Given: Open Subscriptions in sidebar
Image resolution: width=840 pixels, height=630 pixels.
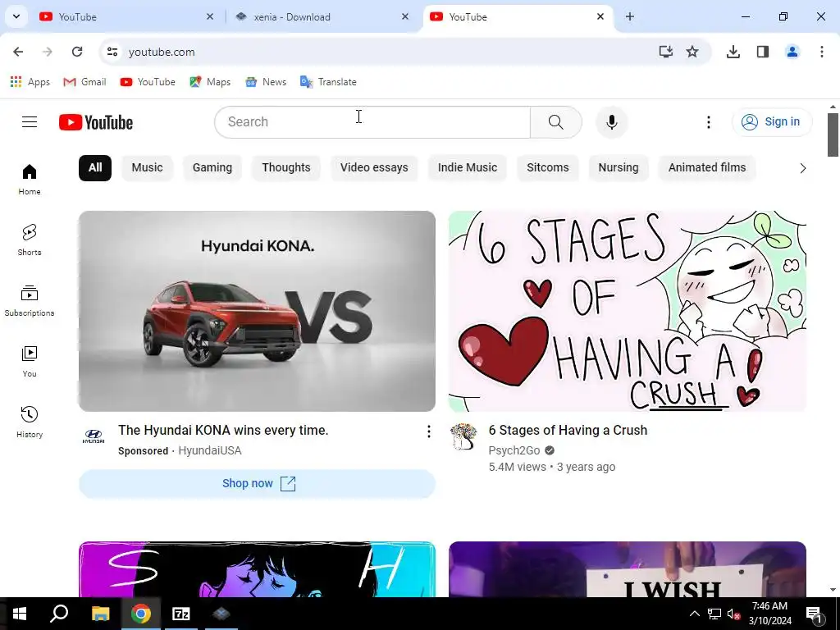Looking at the screenshot, I should (30, 300).
